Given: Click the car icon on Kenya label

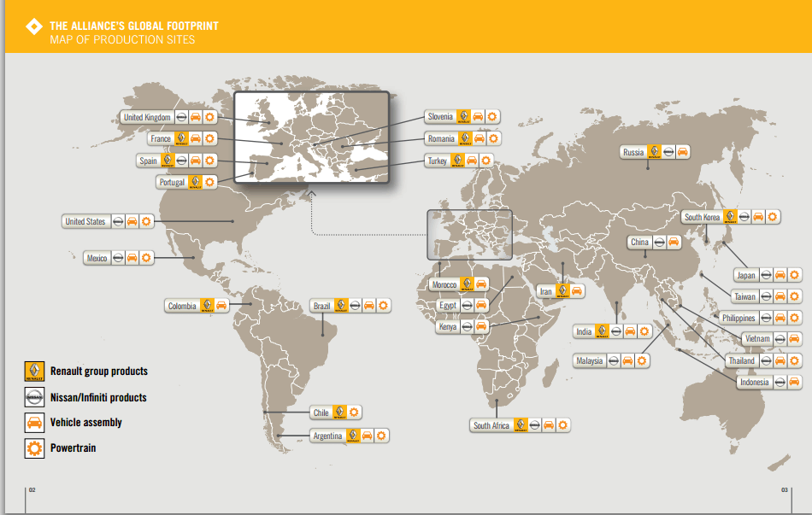Looking at the screenshot, I should [x=481, y=326].
